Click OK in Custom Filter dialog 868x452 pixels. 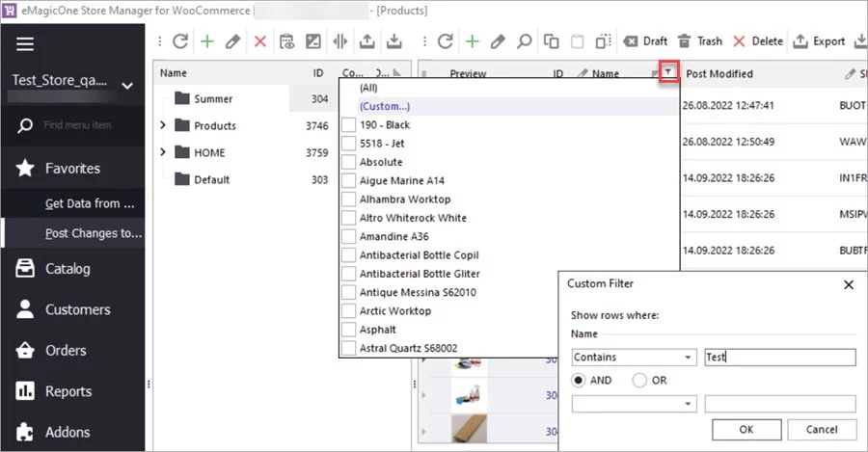tap(746, 429)
